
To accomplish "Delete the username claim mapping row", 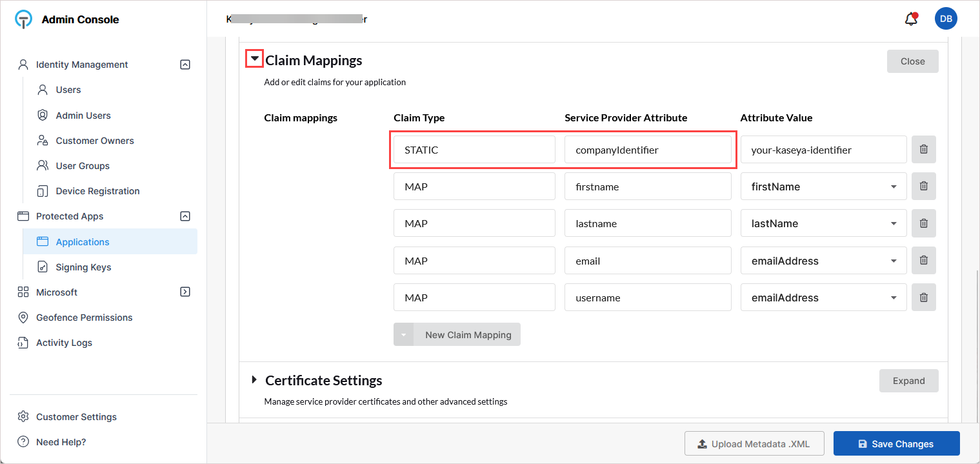I will pos(923,298).
